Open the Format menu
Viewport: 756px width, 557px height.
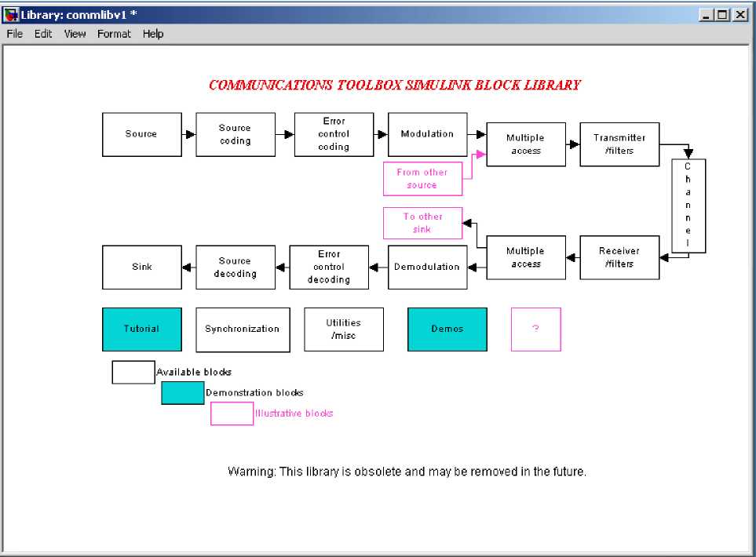point(114,34)
